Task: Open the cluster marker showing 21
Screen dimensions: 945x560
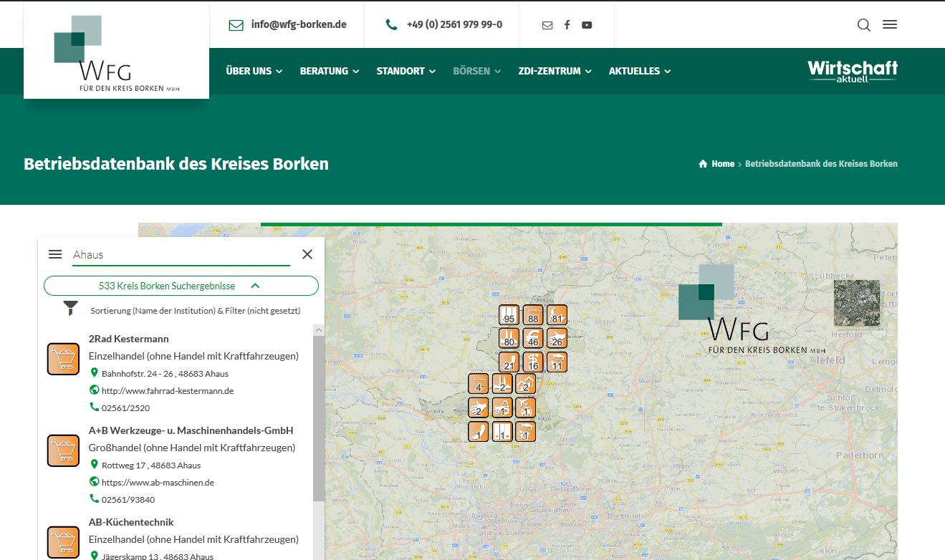Action: (509, 362)
